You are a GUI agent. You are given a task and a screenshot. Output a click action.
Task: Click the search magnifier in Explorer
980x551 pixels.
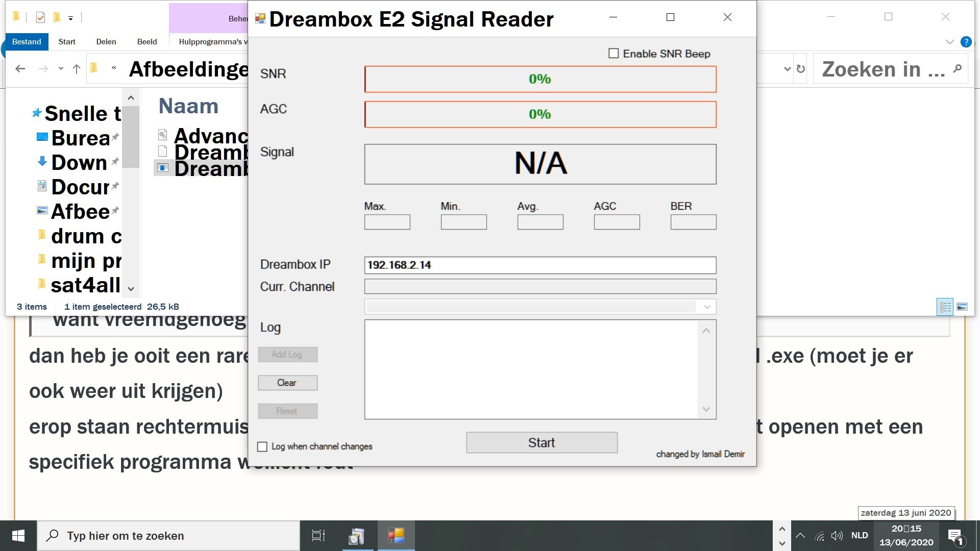pyautogui.click(x=958, y=68)
